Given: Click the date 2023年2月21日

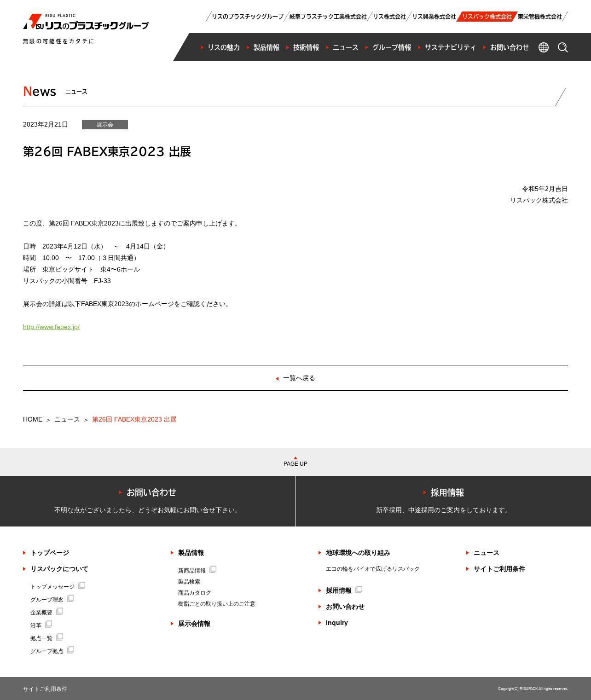Looking at the screenshot, I should [x=46, y=124].
